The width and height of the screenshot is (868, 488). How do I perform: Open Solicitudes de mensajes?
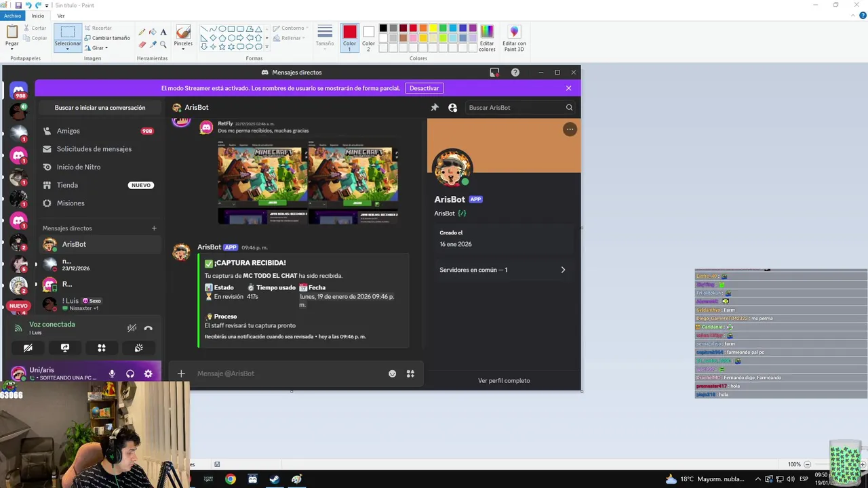click(x=99, y=149)
